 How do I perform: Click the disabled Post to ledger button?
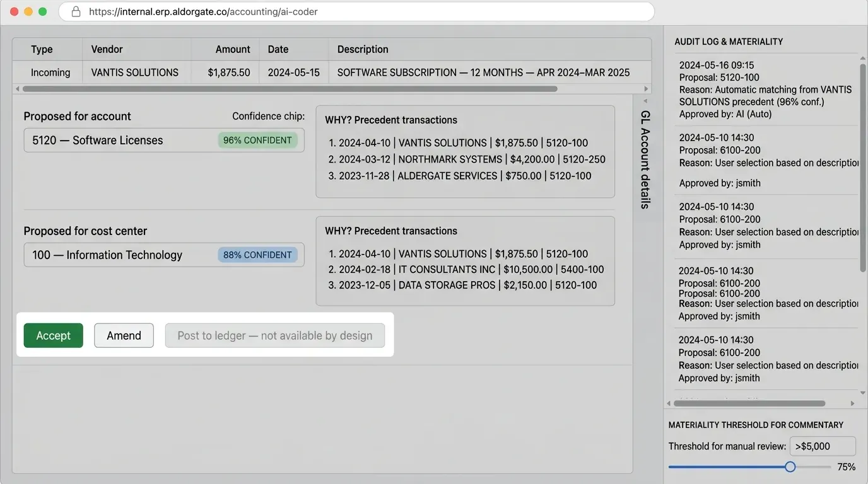tap(275, 335)
